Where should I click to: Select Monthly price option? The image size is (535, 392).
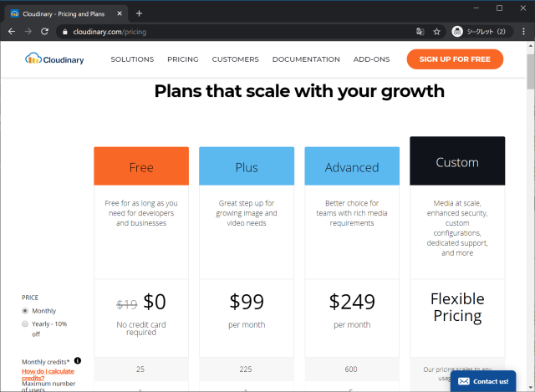(26, 311)
